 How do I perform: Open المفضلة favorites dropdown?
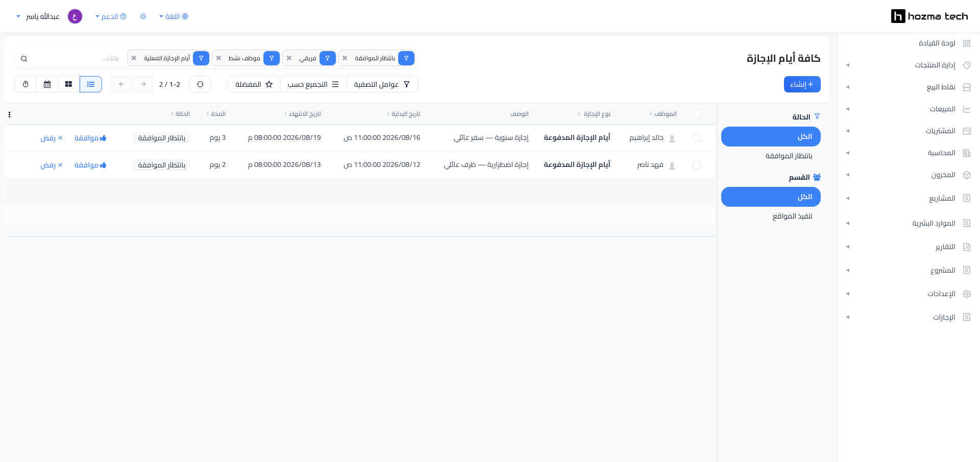254,84
